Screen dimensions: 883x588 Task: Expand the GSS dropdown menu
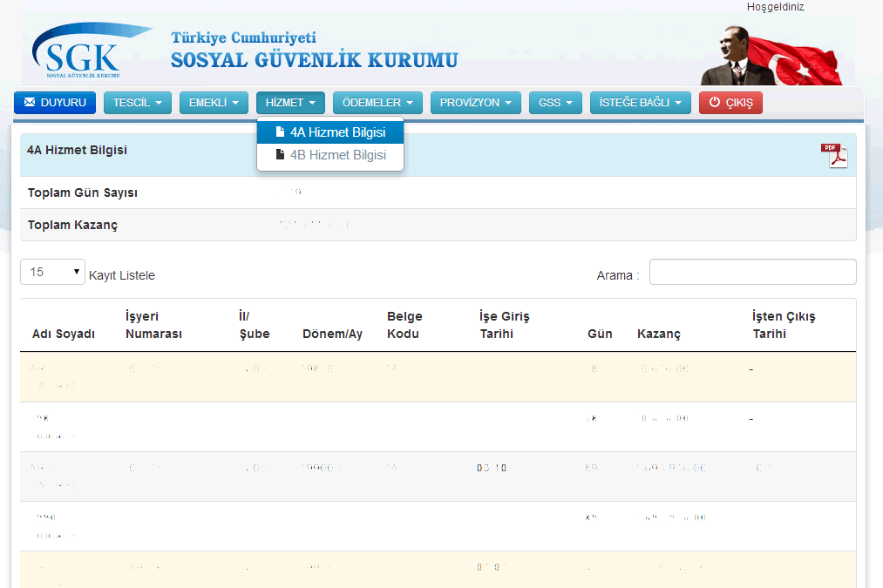pyautogui.click(x=555, y=103)
